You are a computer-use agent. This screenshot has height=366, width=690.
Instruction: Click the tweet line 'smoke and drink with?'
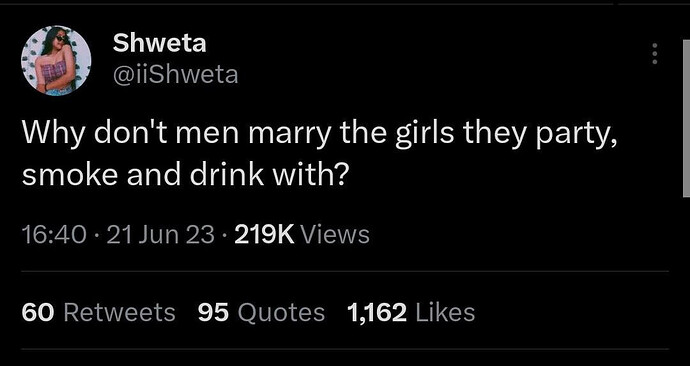(x=185, y=175)
